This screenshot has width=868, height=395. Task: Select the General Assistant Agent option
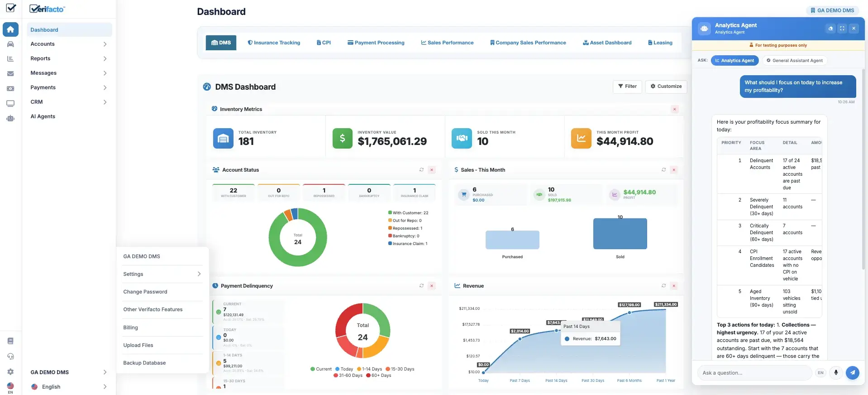coord(794,60)
